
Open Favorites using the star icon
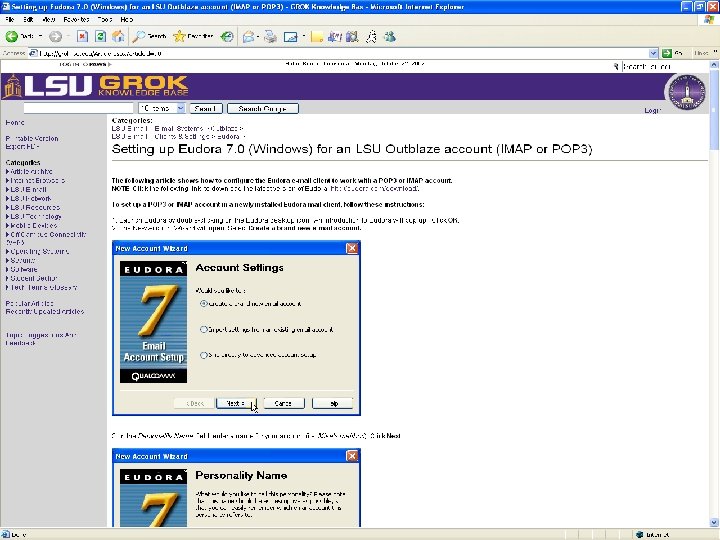pyautogui.click(x=179, y=36)
